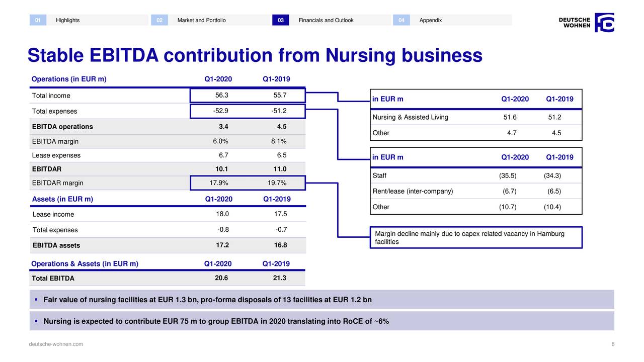The image size is (644, 362).
Task: Click EBITDA margin value 8.1%
Action: [x=279, y=141]
